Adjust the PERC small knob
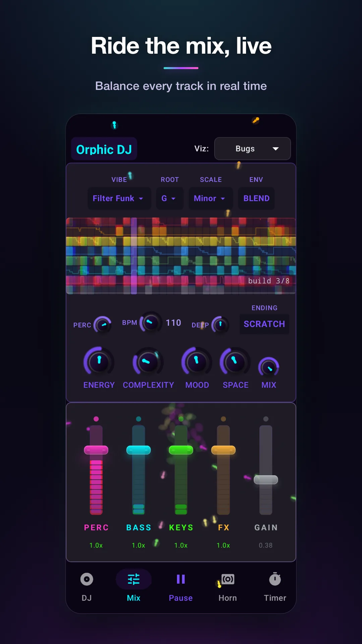 point(103,325)
